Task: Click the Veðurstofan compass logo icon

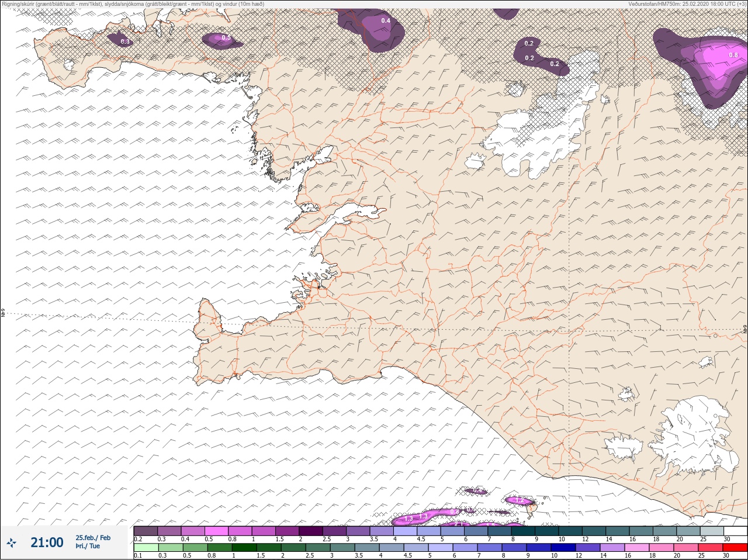Action: click(11, 542)
